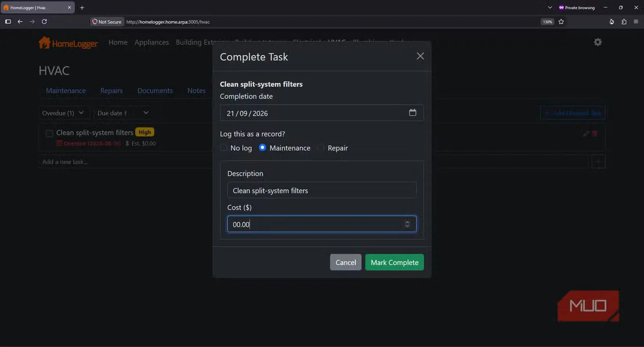This screenshot has width=644, height=347.
Task: Select the No log radio option
Action: pos(224,148)
